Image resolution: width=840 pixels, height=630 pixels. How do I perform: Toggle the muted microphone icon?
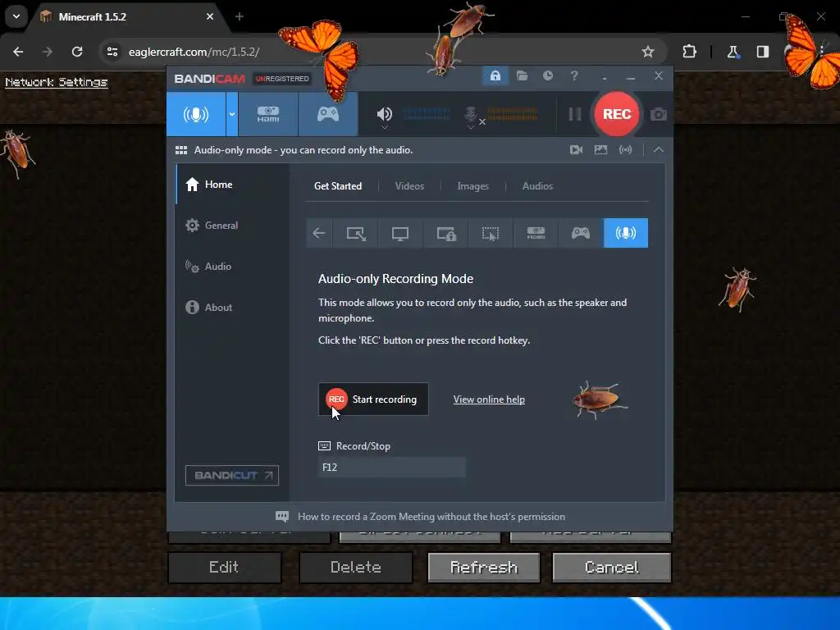coord(472,115)
